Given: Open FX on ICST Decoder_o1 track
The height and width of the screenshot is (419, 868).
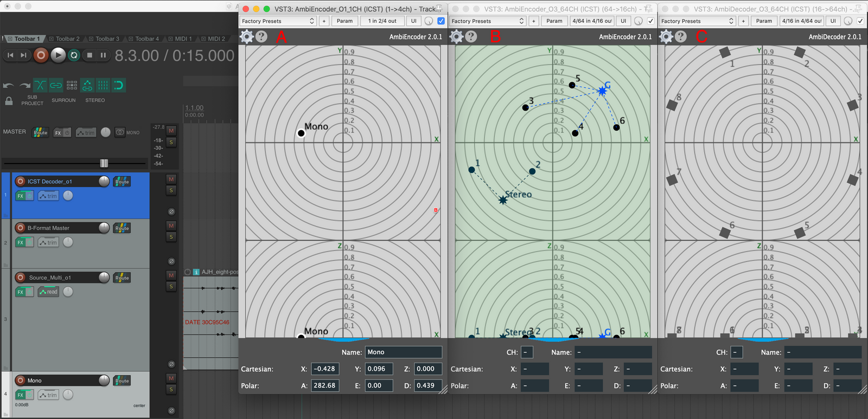Looking at the screenshot, I should (x=20, y=196).
